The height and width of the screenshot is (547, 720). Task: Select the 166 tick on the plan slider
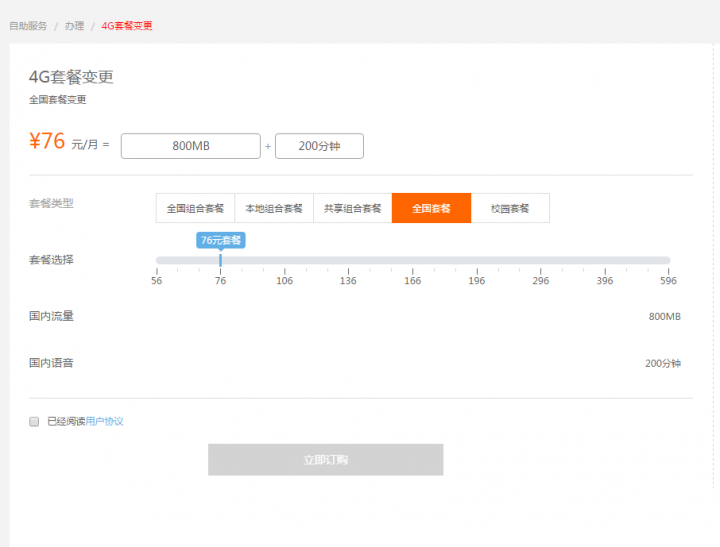click(412, 261)
